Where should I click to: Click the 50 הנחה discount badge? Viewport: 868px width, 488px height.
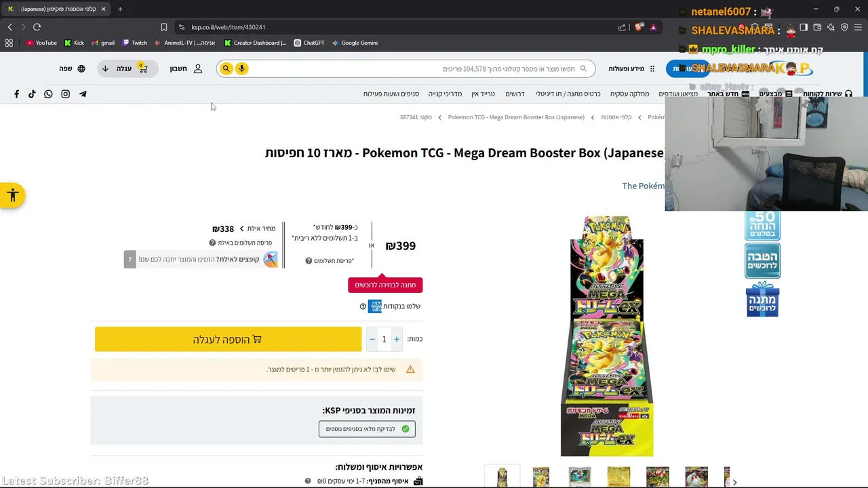coord(763,226)
